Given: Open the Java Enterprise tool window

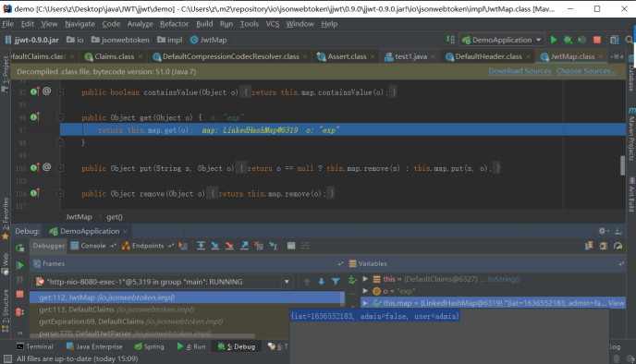Looking at the screenshot, I should pos(94,346).
